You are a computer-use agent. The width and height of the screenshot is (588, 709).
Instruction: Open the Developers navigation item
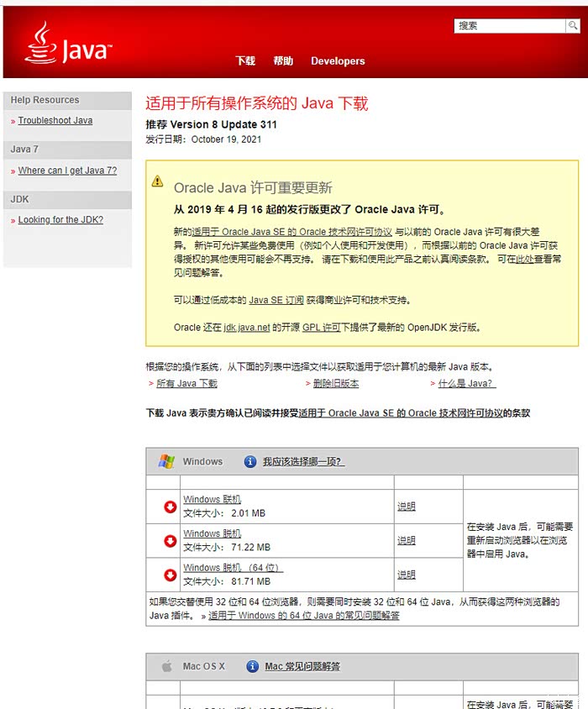338,61
